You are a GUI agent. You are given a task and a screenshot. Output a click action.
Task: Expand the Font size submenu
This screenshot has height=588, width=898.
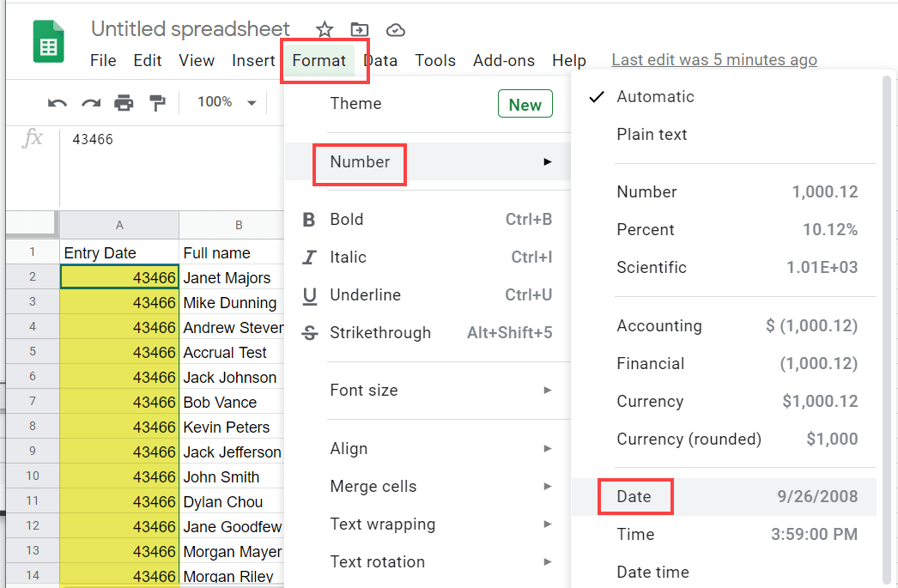coord(428,391)
